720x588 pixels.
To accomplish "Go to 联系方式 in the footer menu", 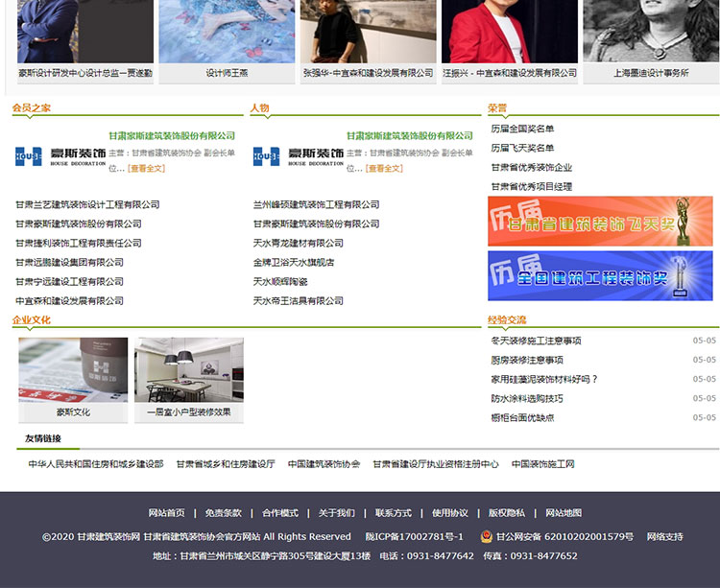I will point(393,513).
